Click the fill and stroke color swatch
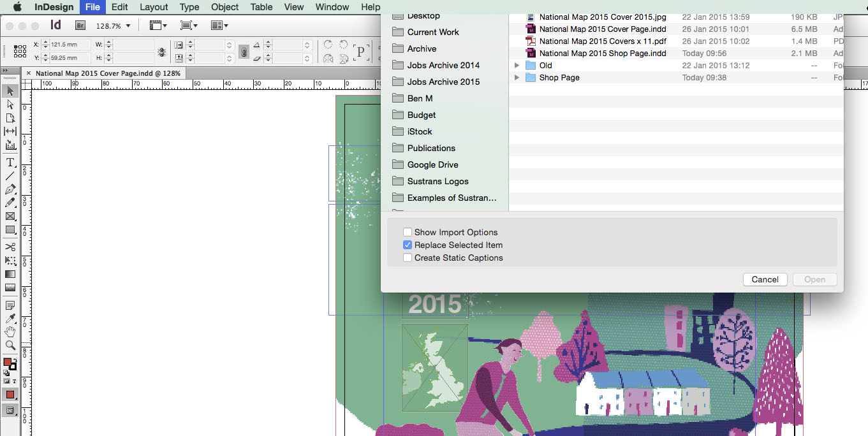868x436 pixels. tap(10, 364)
